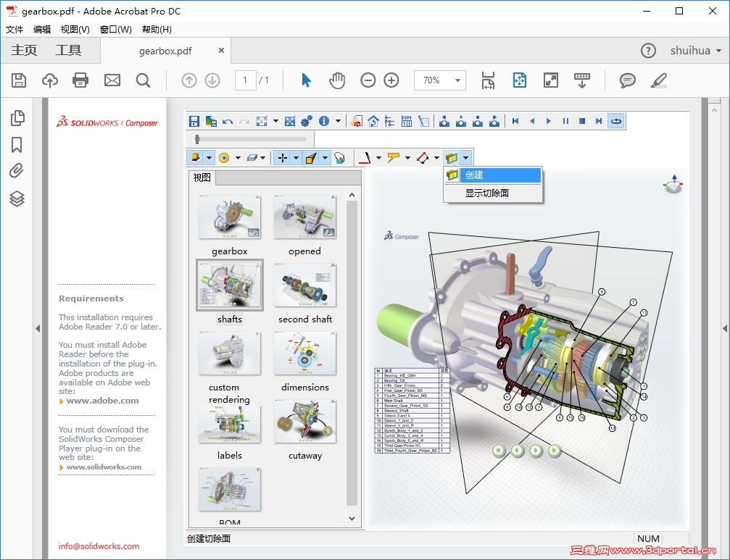Switch to the 工具 tab
Screen dimensions: 730x560
coord(68,50)
